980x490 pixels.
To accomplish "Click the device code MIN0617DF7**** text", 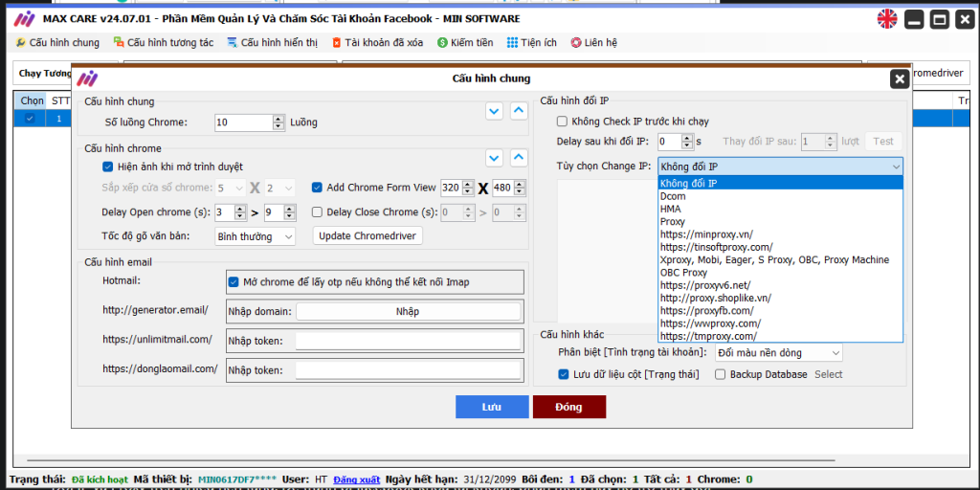I will click(x=237, y=479).
